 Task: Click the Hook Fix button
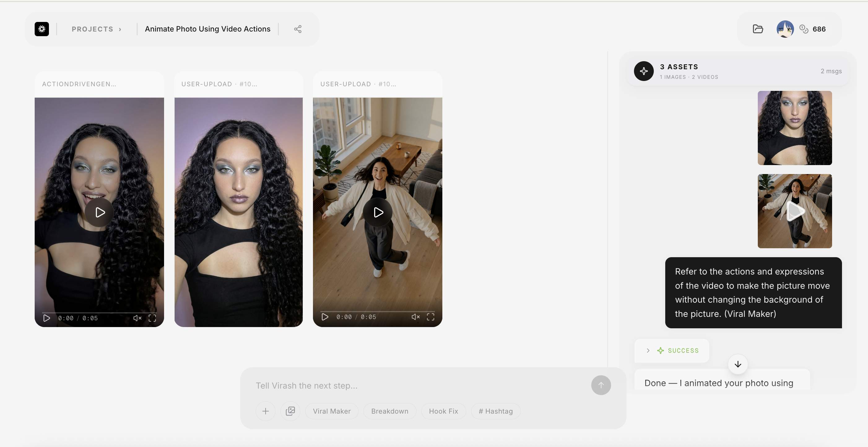coord(443,411)
